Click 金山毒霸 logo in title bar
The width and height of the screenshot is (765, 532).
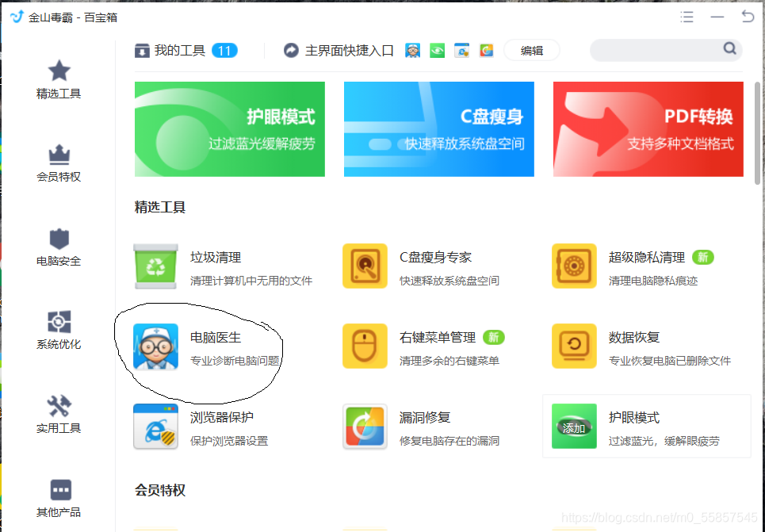click(x=17, y=17)
